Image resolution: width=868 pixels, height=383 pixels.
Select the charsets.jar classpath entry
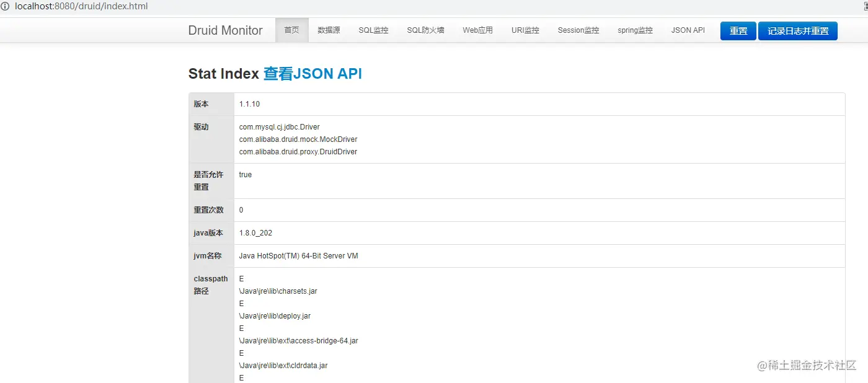(x=278, y=291)
